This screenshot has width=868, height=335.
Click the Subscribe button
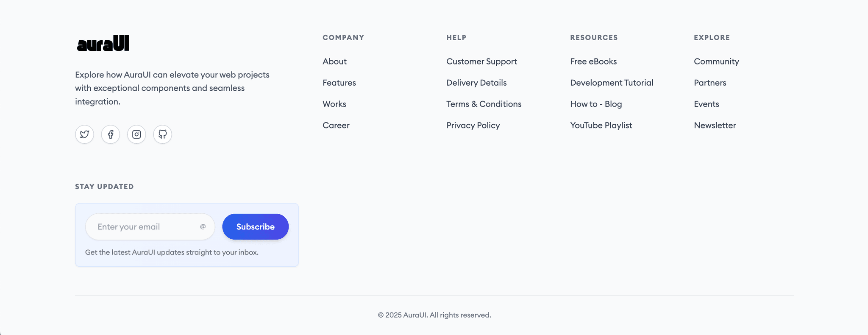[256, 227]
